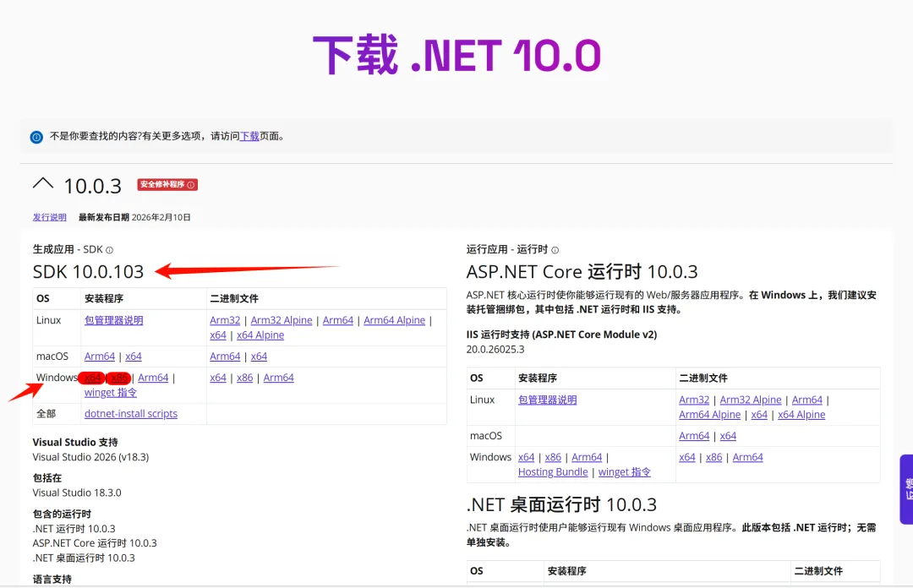Viewport: 913px width, 588px height.
Task: Open SDK Linux package manager instructions link
Action: click(113, 320)
